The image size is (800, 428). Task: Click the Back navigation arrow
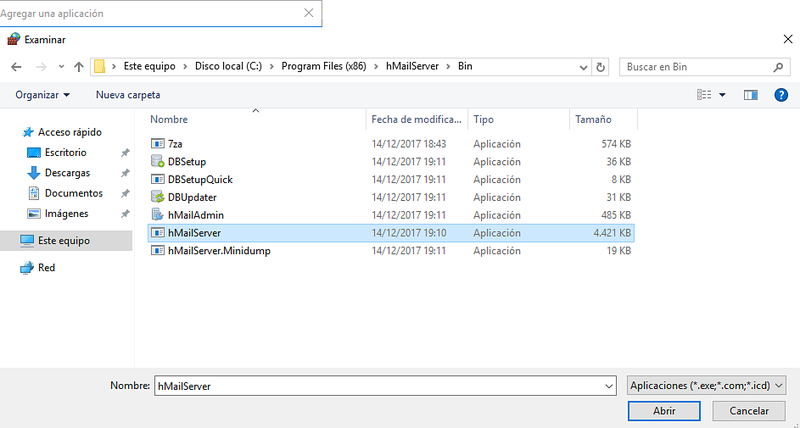tap(16, 67)
